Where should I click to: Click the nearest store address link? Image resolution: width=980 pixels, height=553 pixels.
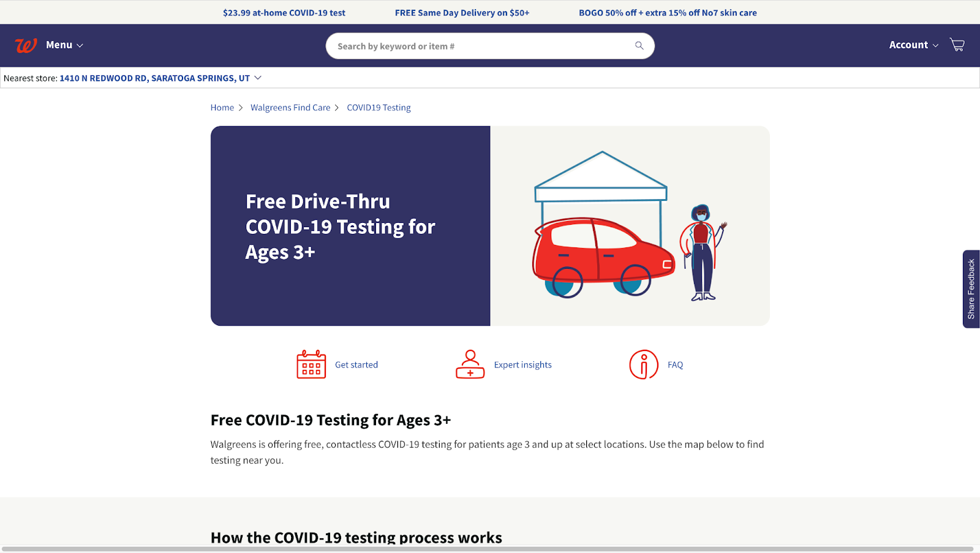[154, 78]
